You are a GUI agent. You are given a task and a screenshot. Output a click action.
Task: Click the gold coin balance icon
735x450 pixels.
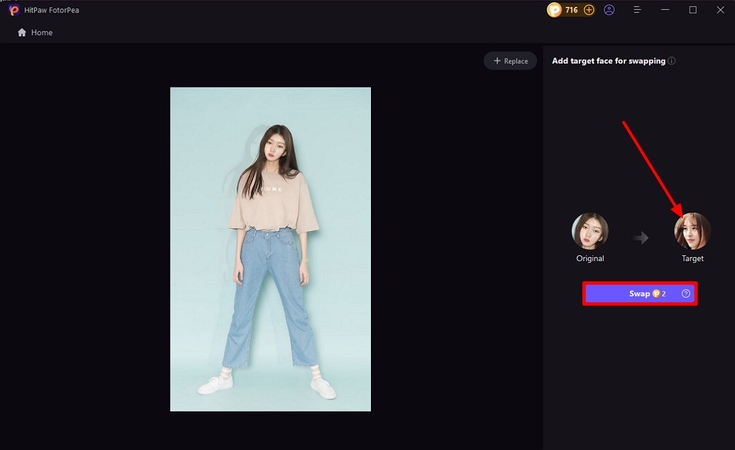(x=554, y=10)
